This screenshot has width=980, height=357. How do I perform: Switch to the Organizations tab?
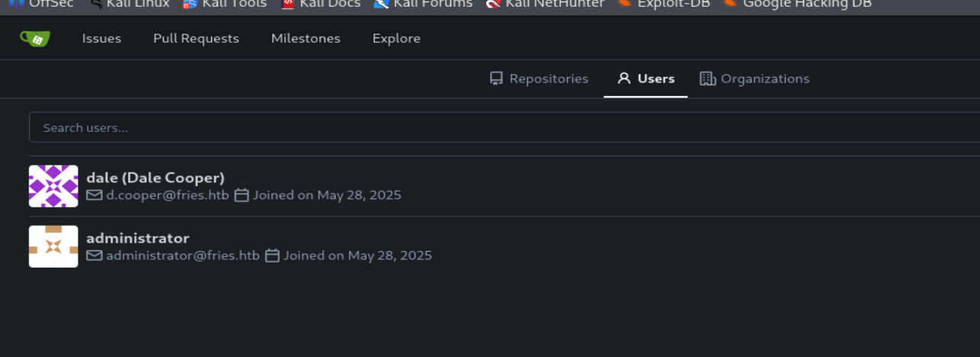coord(754,79)
